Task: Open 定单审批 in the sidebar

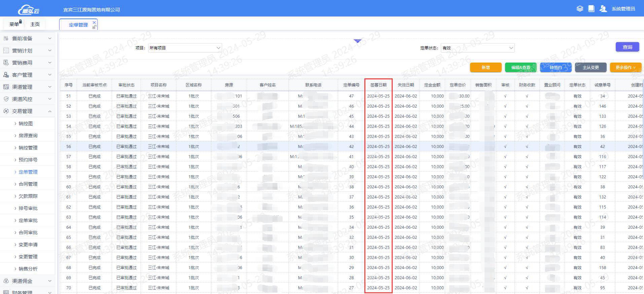Action: 28,220
